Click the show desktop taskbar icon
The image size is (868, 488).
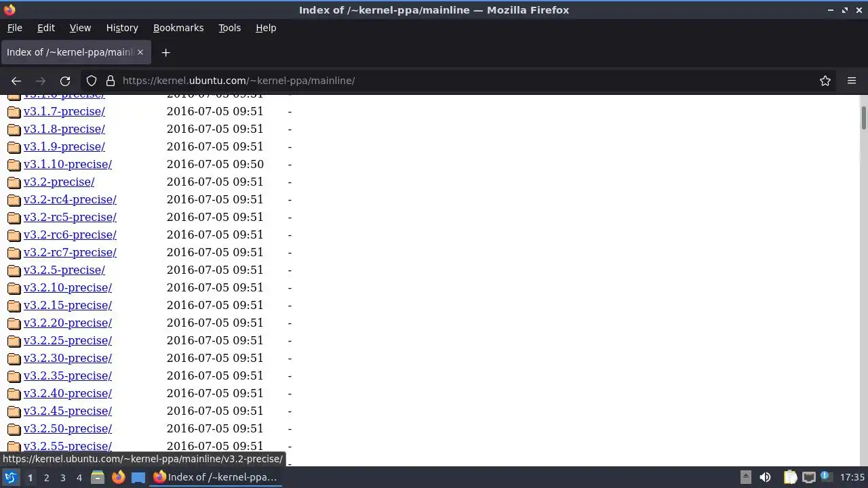(x=138, y=477)
